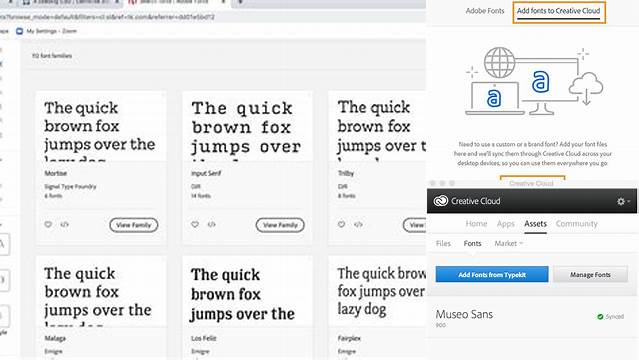
Task: Open the Community tab in Creative Cloud
Action: click(x=577, y=223)
